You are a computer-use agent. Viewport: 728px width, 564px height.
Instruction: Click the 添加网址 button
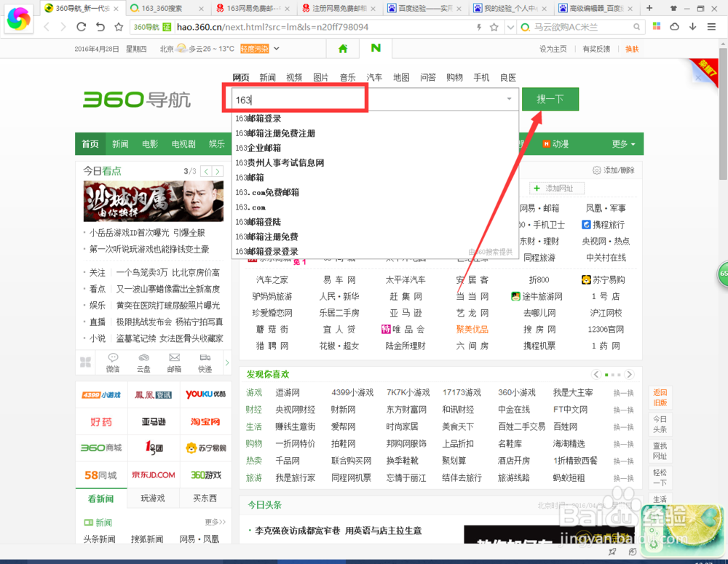pos(557,188)
